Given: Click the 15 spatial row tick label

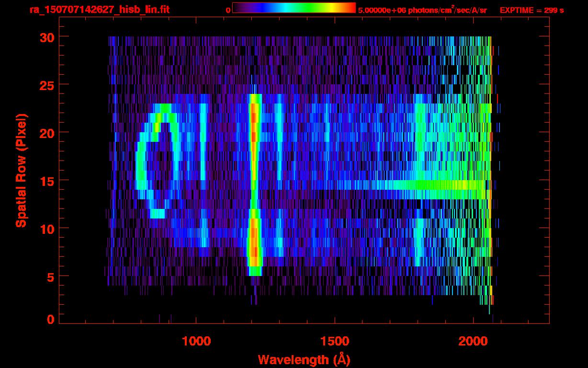Looking at the screenshot, I should pos(47,181).
